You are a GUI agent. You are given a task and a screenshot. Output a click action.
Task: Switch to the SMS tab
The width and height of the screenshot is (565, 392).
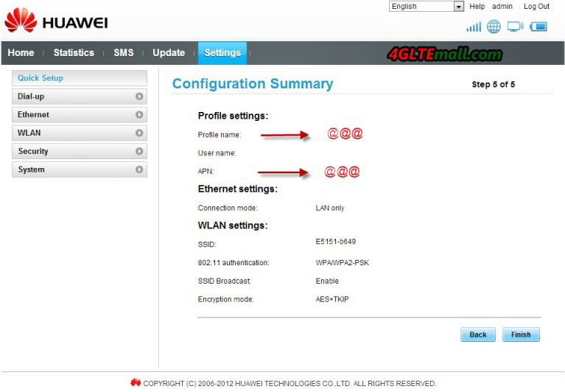[x=124, y=52]
